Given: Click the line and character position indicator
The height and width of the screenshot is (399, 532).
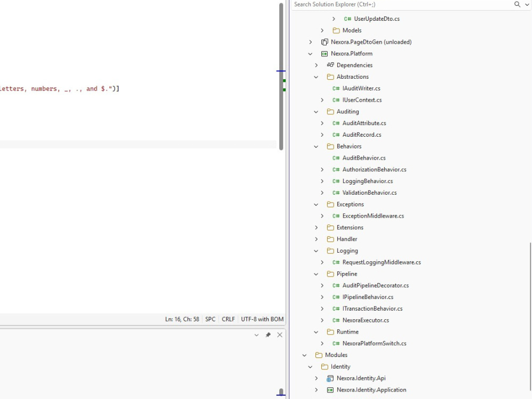Looking at the screenshot, I should 182,319.
